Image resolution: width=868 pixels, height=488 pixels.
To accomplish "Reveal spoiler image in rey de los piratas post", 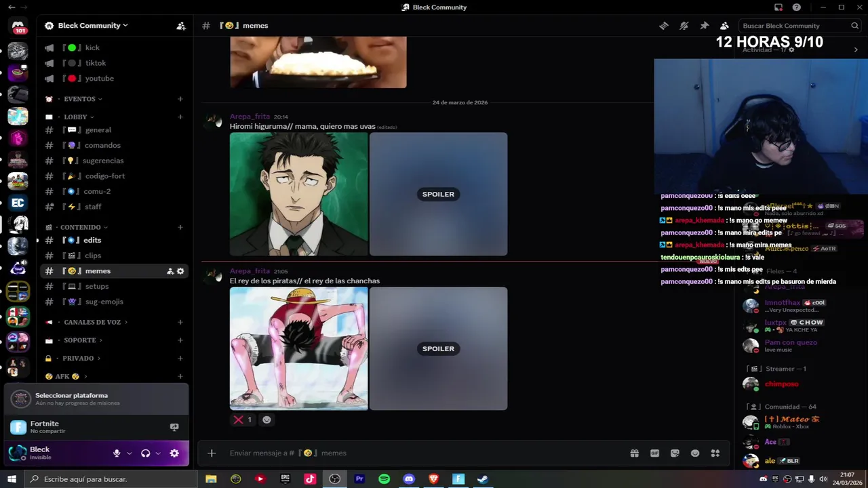I will 438,348.
